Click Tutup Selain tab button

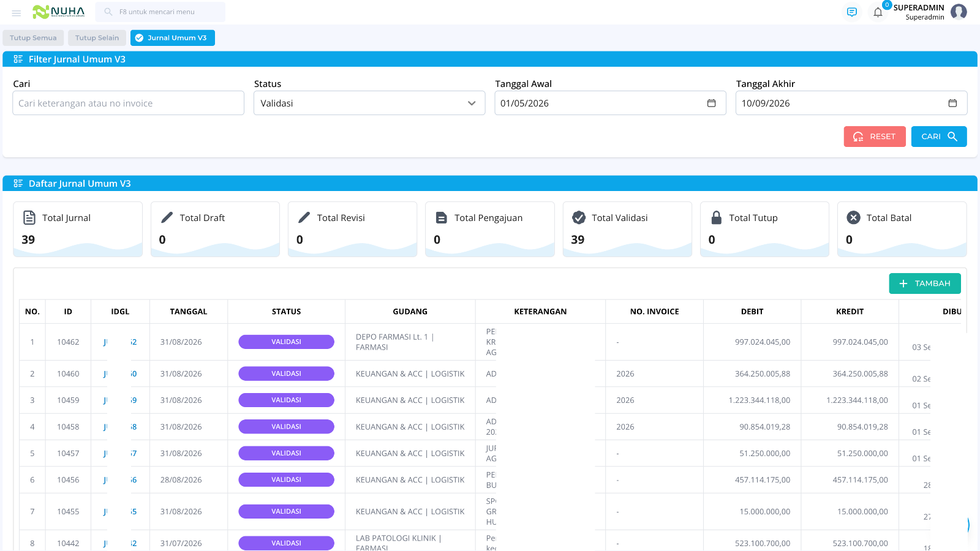click(x=97, y=38)
